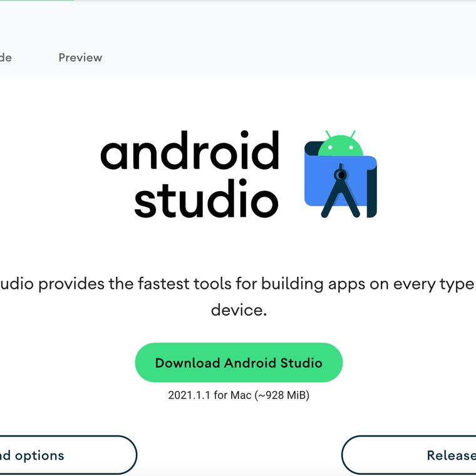
Task: Click the robot's right antenna
Action: [x=353, y=135]
